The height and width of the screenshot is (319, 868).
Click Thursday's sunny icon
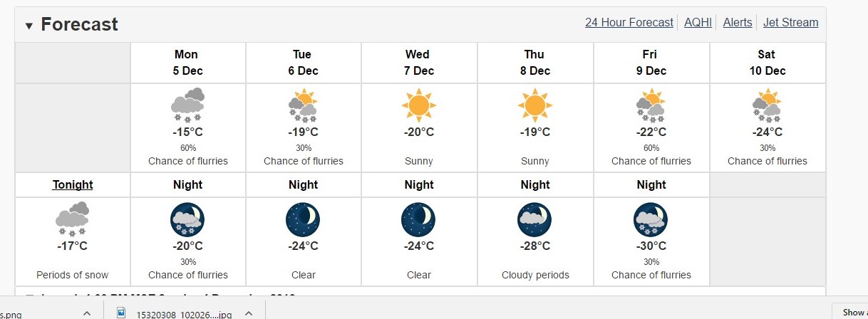click(534, 105)
